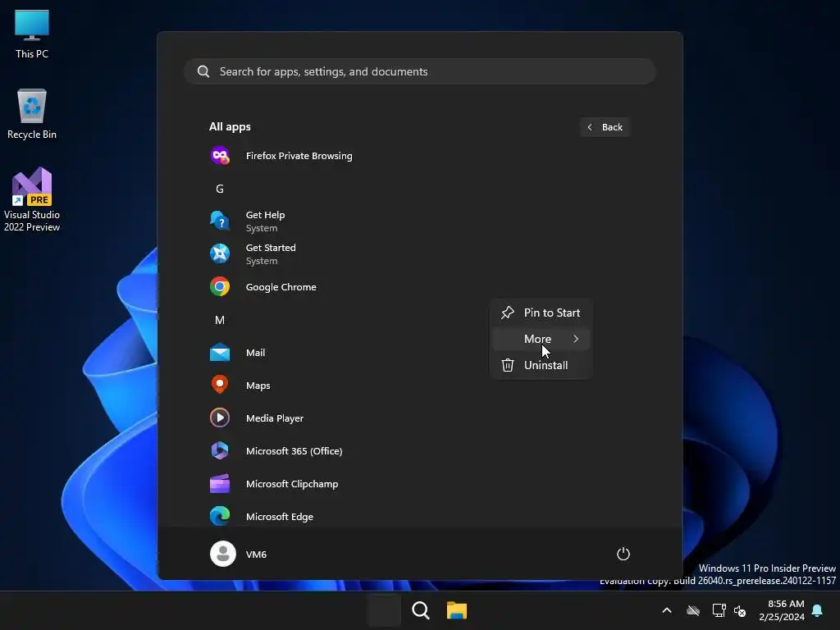Click the More submenu chevron arrow
This screenshot has width=840, height=630.
click(x=576, y=339)
